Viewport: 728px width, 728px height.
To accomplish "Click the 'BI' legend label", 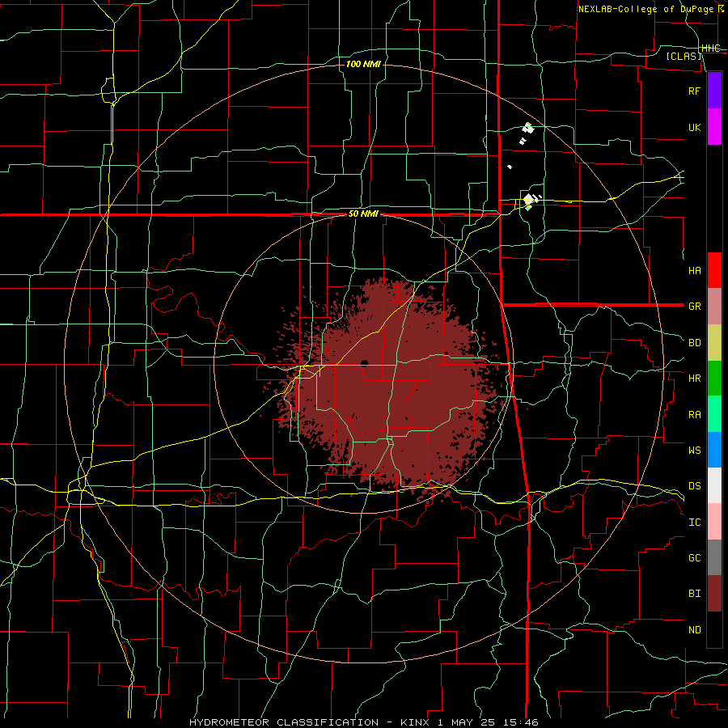I will 695,594.
